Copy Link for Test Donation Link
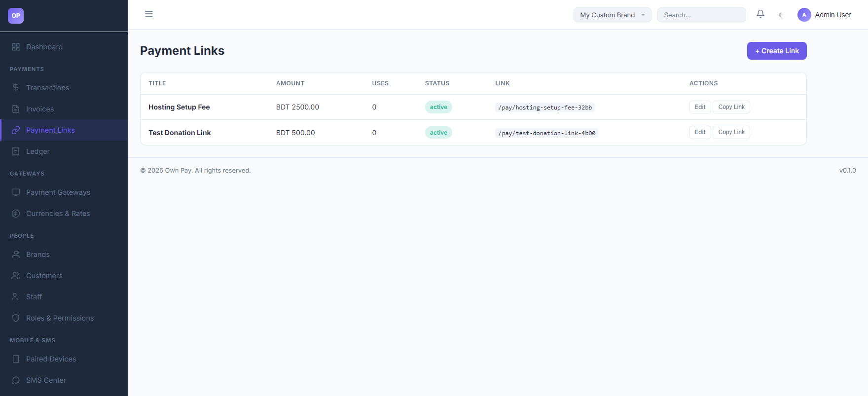Screen dimensions: 868x396 coord(731,132)
